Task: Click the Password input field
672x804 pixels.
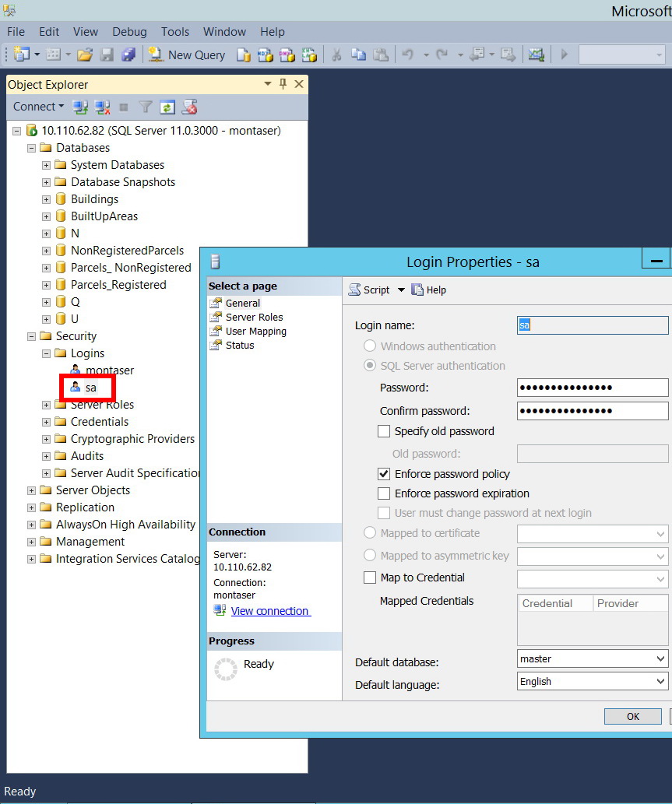Action: click(x=593, y=388)
